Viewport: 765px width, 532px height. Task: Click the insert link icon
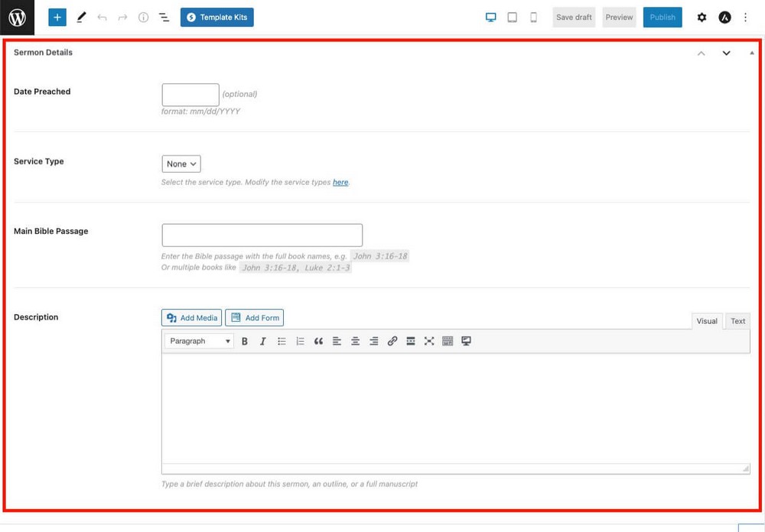point(392,342)
